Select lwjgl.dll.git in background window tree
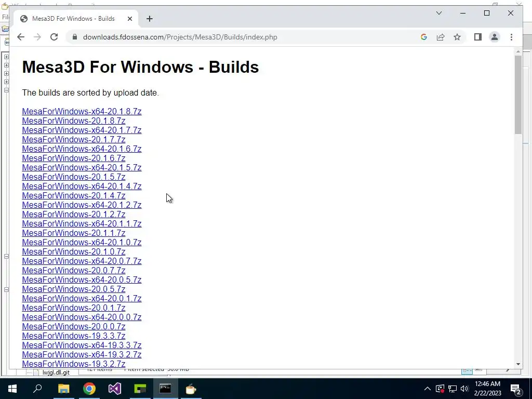Image resolution: width=532 pixels, height=399 pixels. (56, 372)
